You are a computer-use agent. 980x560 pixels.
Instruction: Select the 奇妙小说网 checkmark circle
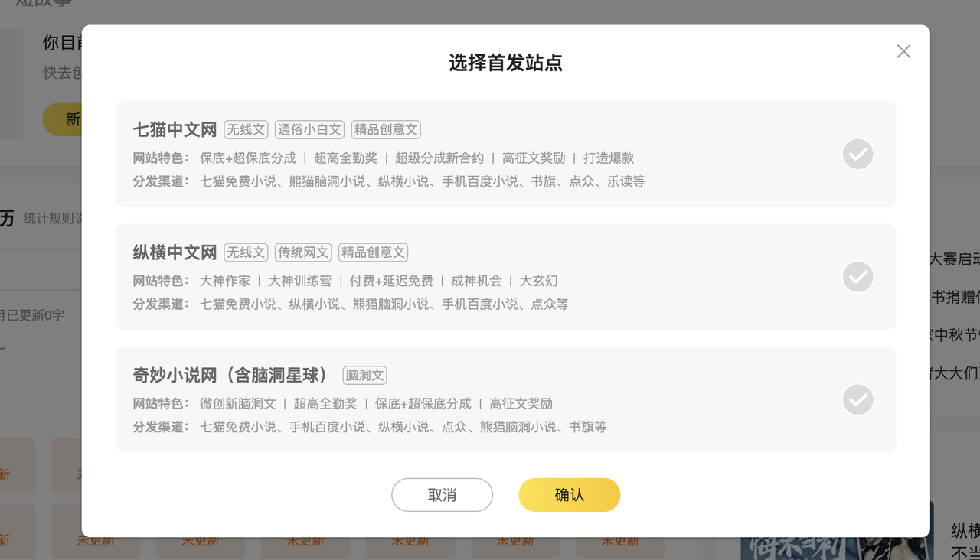857,399
